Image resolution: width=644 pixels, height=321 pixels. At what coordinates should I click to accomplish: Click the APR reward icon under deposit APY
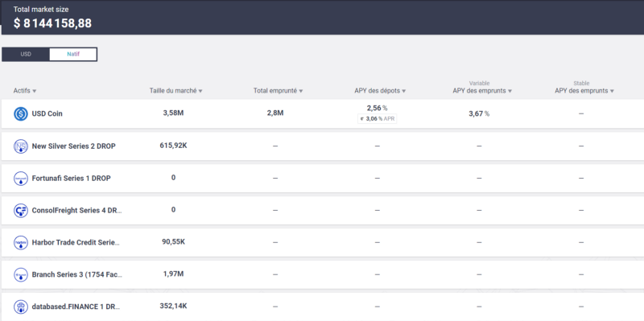point(361,118)
